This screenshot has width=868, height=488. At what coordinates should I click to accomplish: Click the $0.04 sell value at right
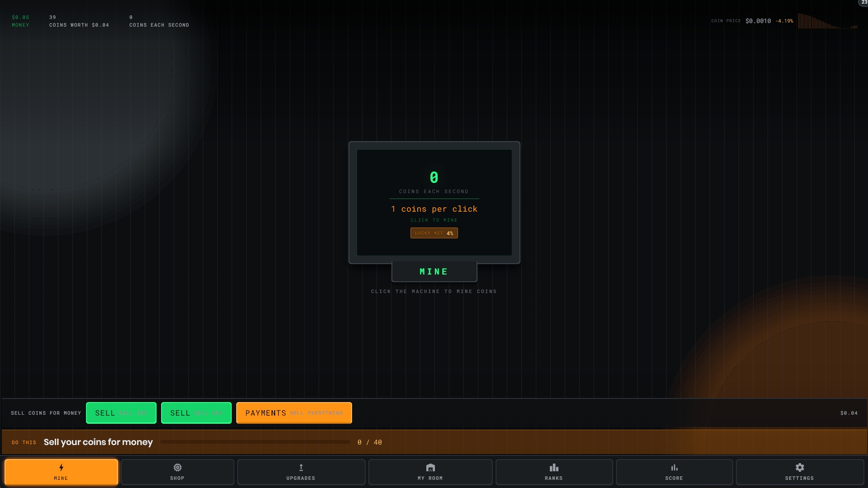point(849,413)
